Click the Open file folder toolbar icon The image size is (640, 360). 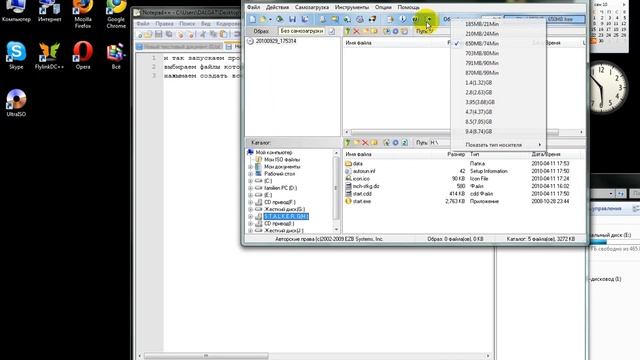pyautogui.click(x=263, y=19)
